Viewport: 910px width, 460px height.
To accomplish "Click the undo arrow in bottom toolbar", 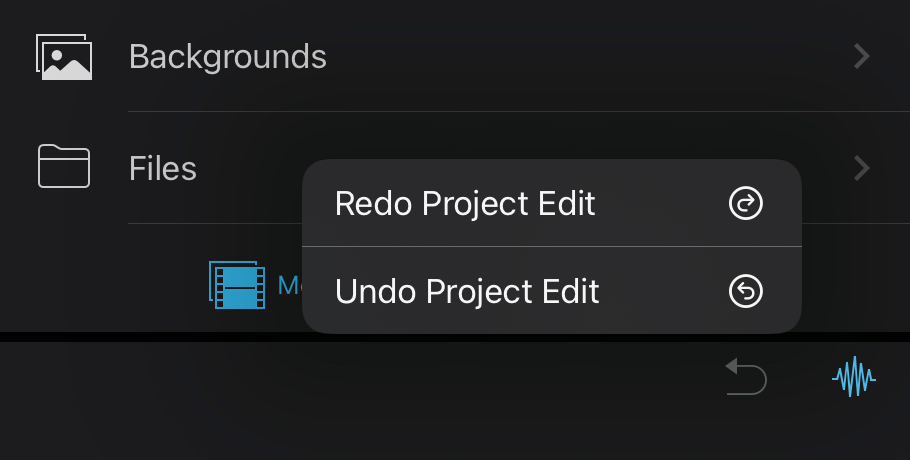I will 746,376.
